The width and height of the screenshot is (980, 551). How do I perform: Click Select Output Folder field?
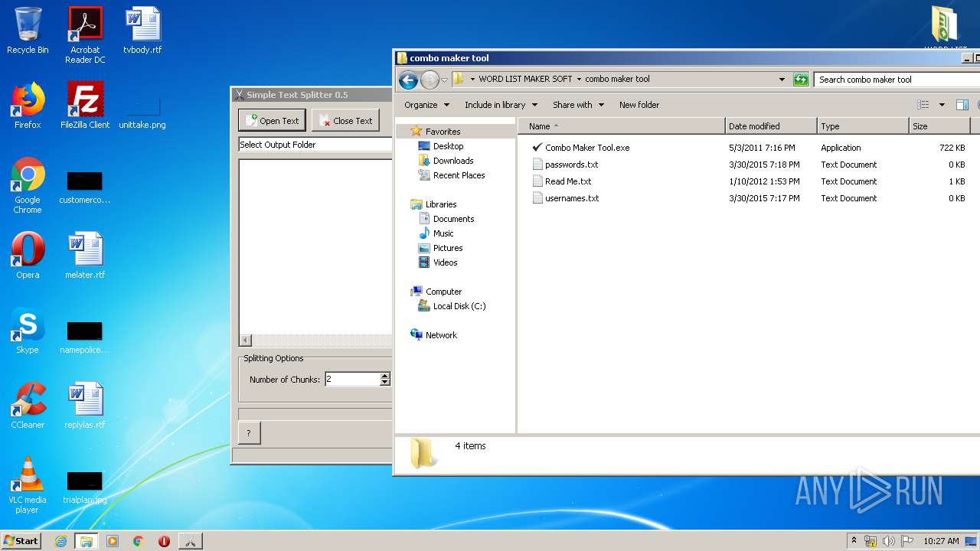click(315, 145)
